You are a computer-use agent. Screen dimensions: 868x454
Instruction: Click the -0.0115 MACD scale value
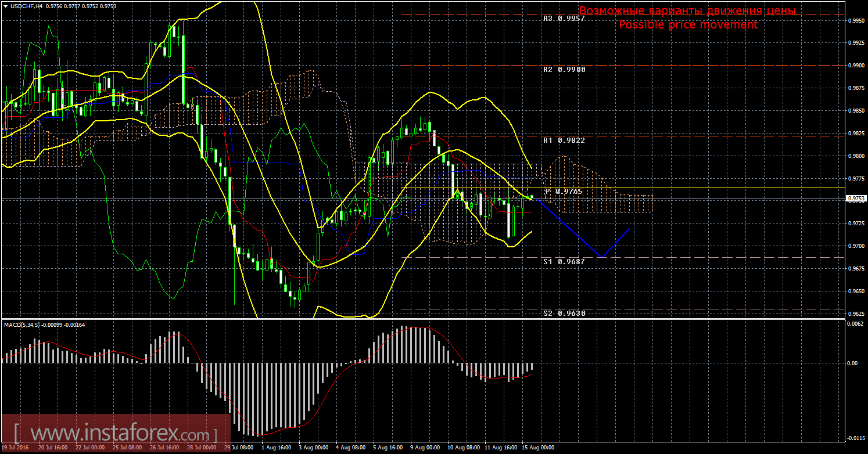pos(856,438)
